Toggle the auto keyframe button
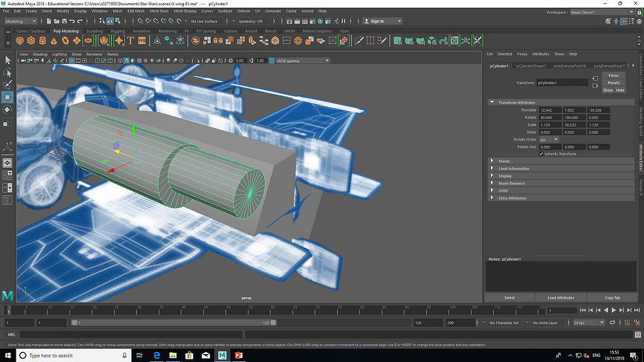Viewport: 644px width, 362px height. [x=627, y=323]
